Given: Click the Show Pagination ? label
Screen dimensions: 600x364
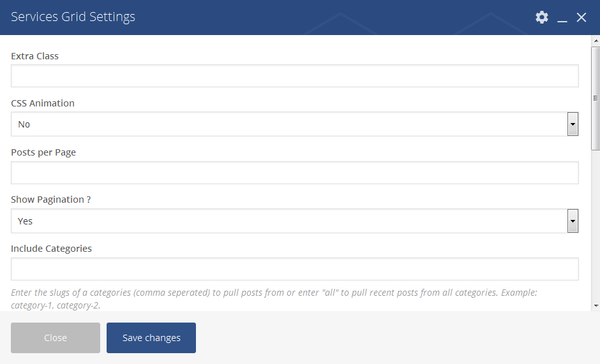Looking at the screenshot, I should 50,200.
